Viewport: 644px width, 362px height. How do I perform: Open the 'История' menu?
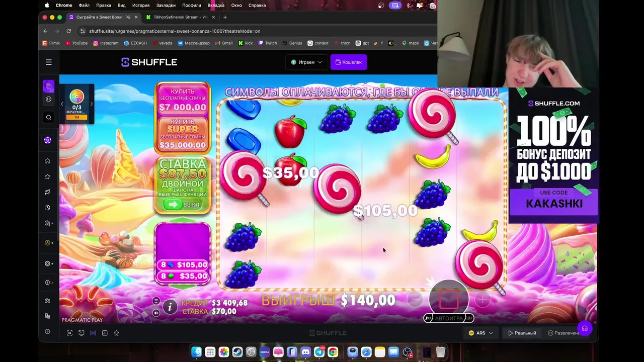pos(141,5)
